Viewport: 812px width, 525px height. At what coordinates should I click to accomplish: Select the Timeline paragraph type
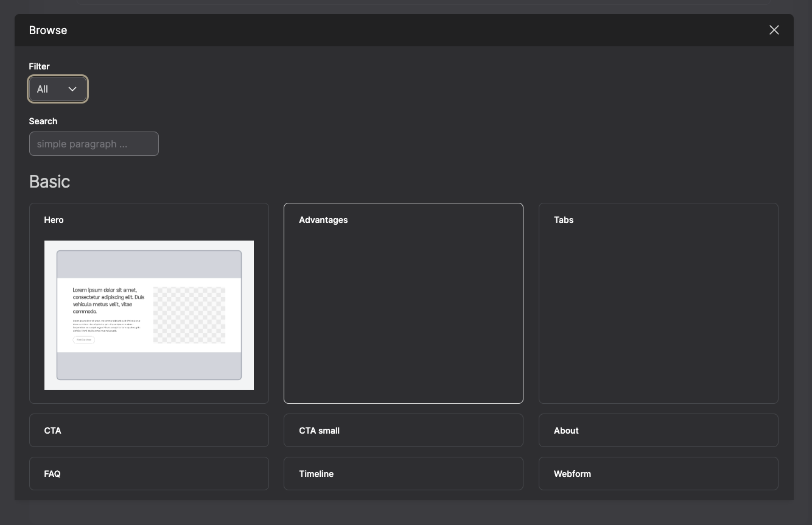point(403,473)
